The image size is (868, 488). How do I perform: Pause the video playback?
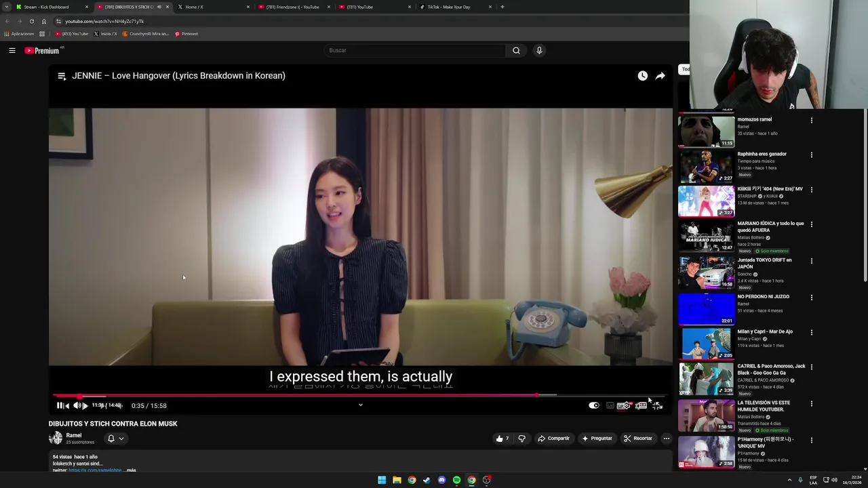(x=61, y=405)
